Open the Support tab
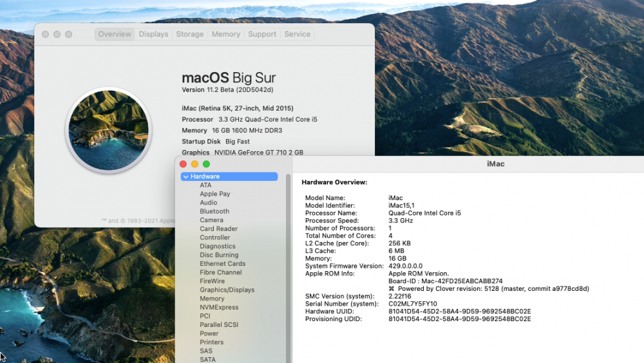Screen dimensions: 644x363 pos(262,34)
